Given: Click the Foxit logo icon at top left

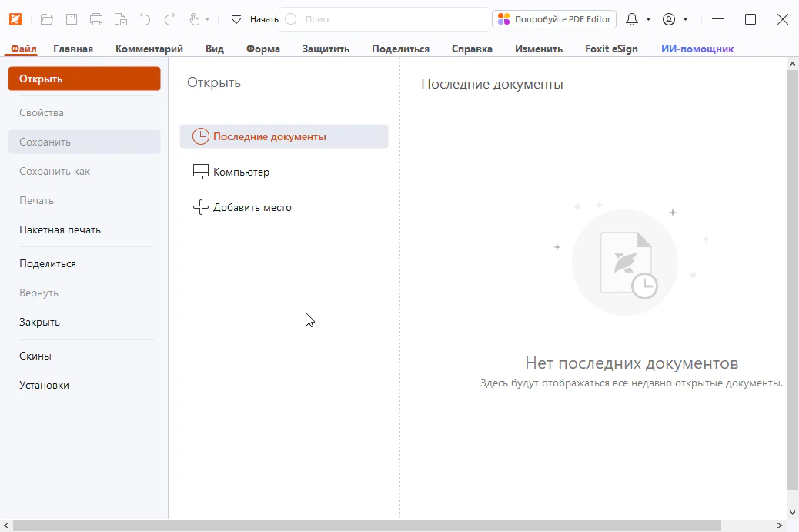Looking at the screenshot, I should point(15,19).
